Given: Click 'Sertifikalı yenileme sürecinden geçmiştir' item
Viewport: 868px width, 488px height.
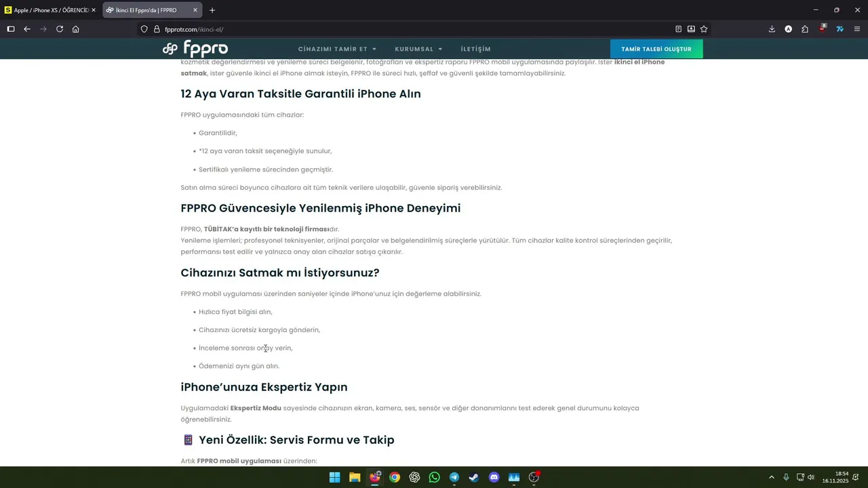Looking at the screenshot, I should click(266, 169).
